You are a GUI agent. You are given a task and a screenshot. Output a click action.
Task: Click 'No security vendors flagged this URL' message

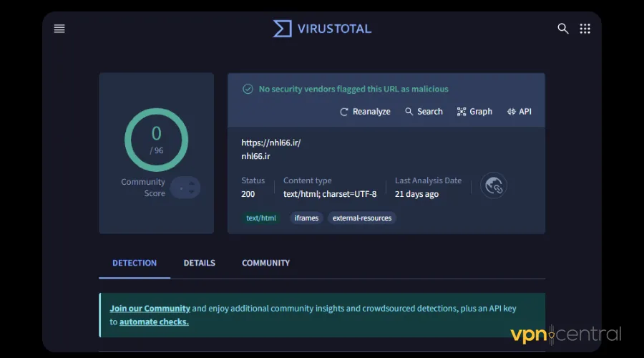[x=353, y=89]
